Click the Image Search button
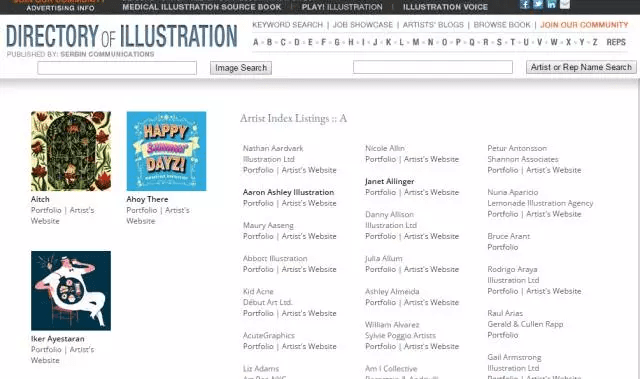640x379 pixels. pyautogui.click(x=241, y=68)
